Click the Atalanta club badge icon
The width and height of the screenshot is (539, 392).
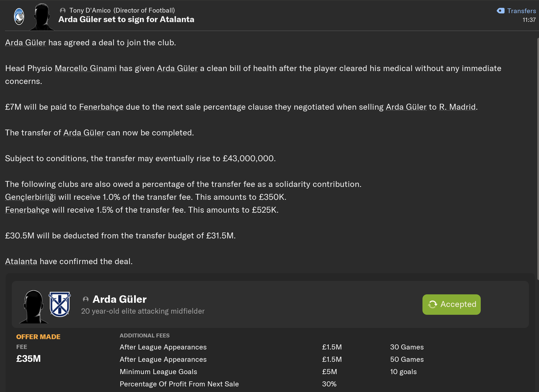tap(19, 17)
